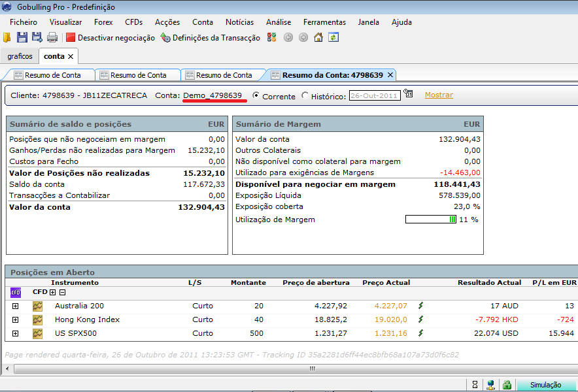Expand the US SPX500 position row

15,333
